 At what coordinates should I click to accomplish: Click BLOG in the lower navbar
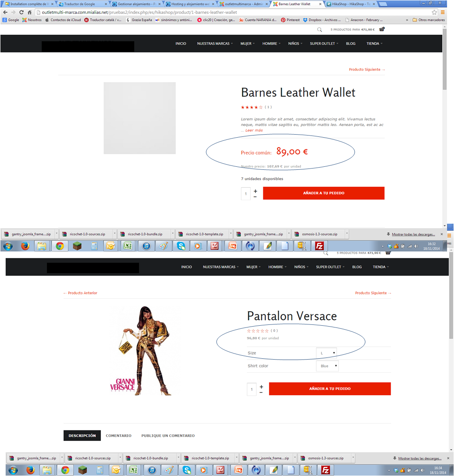pyautogui.click(x=357, y=267)
